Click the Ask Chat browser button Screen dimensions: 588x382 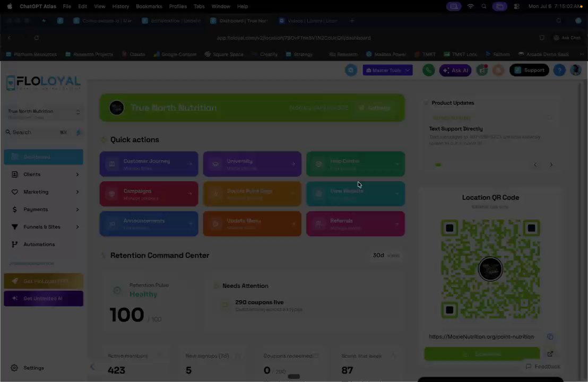point(567,38)
